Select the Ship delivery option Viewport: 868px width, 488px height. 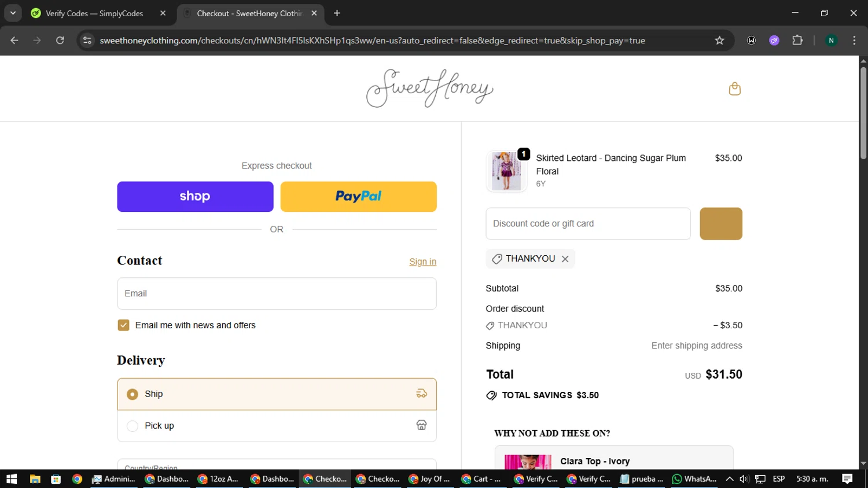[277, 394]
